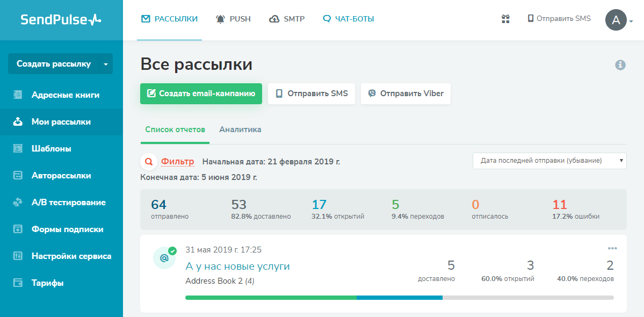Open Тарифы in sidebar

61,283
